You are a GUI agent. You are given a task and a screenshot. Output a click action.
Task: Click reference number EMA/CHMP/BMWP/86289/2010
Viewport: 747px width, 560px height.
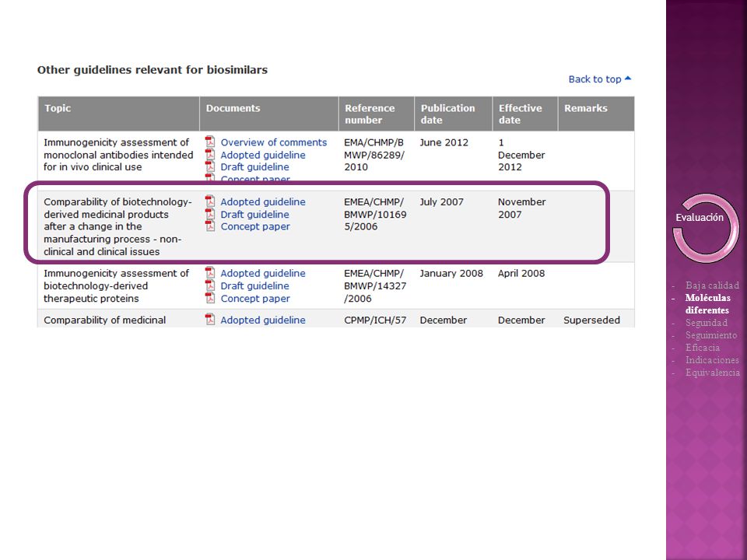(x=374, y=155)
